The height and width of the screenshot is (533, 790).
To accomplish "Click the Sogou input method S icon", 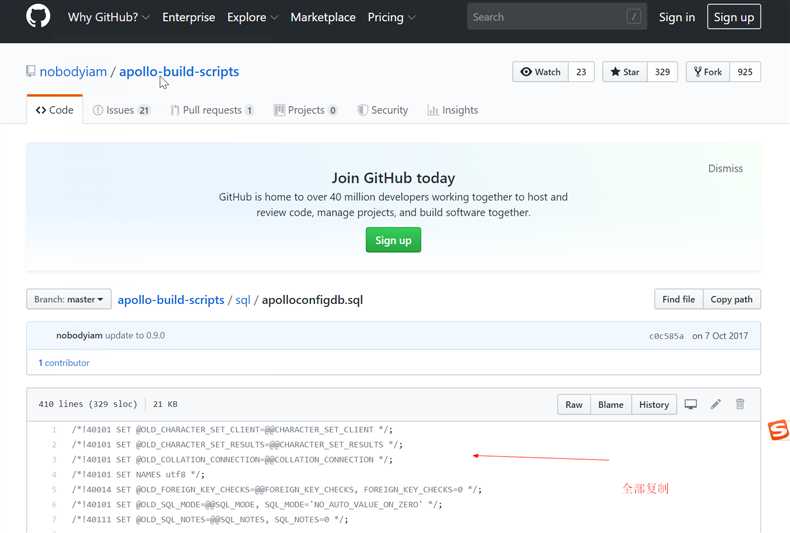I will (x=778, y=430).
